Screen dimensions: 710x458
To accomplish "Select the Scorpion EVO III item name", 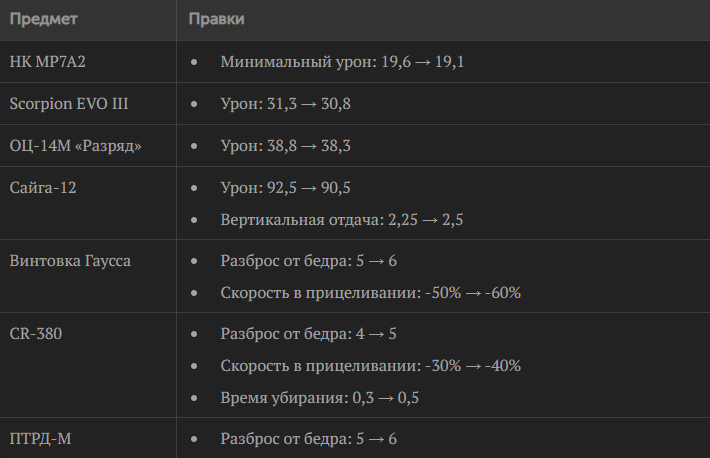I will tap(69, 104).
